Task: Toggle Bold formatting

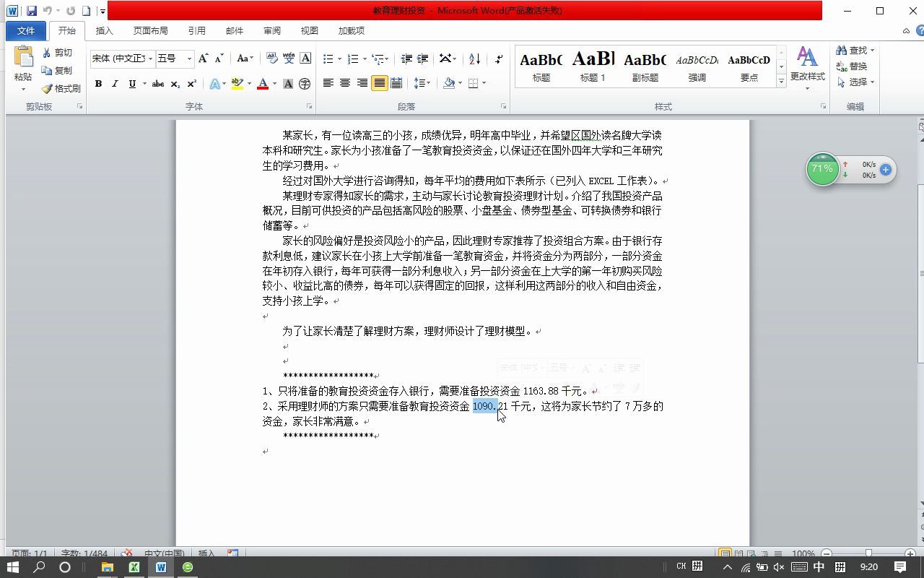Action: coord(98,84)
